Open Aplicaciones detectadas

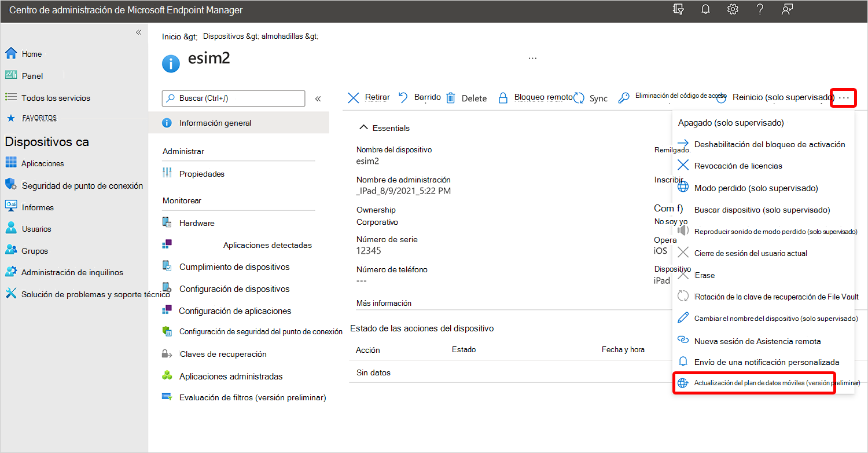[267, 245]
